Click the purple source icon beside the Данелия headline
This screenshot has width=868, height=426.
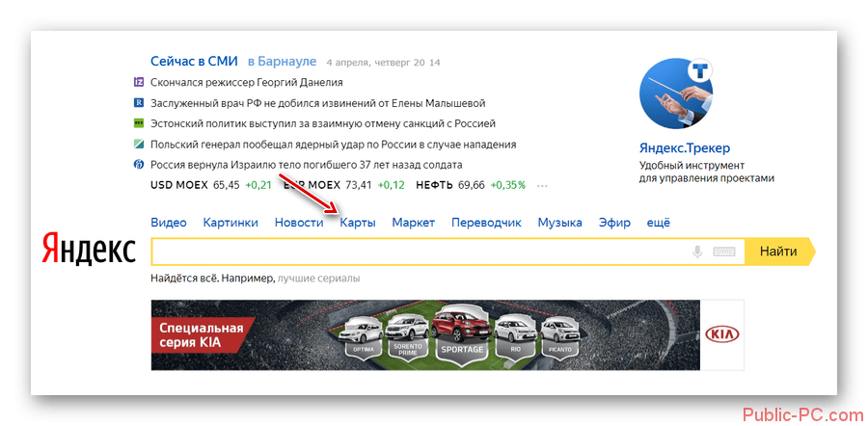point(139,83)
